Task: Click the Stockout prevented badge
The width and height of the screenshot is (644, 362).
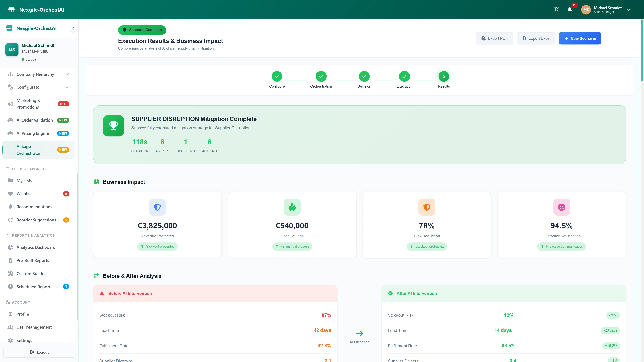Action: (157, 246)
